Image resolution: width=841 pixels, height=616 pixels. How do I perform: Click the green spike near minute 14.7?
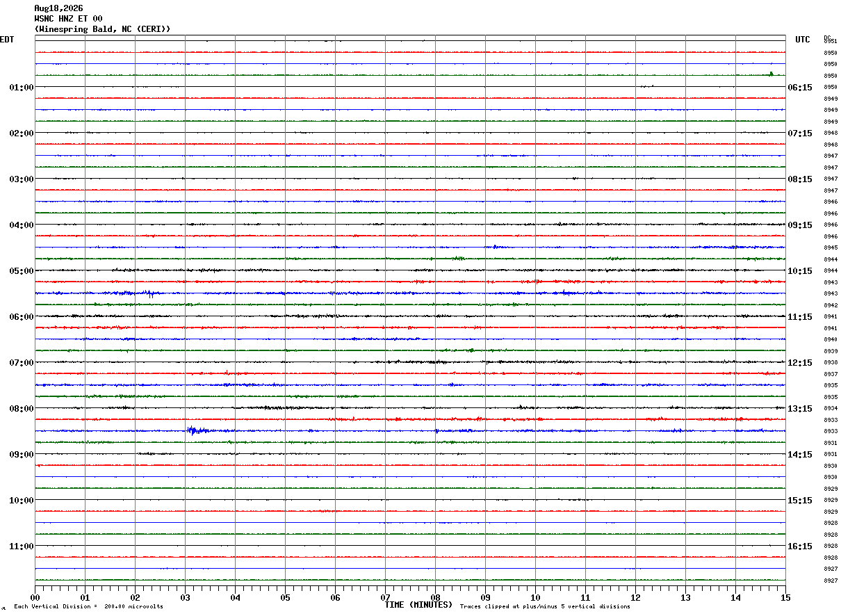[x=771, y=74]
